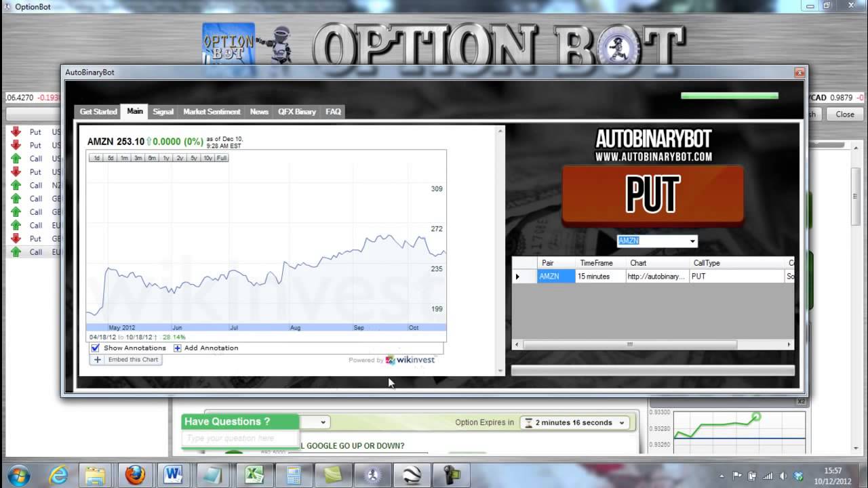Select the Main tab

point(135,111)
